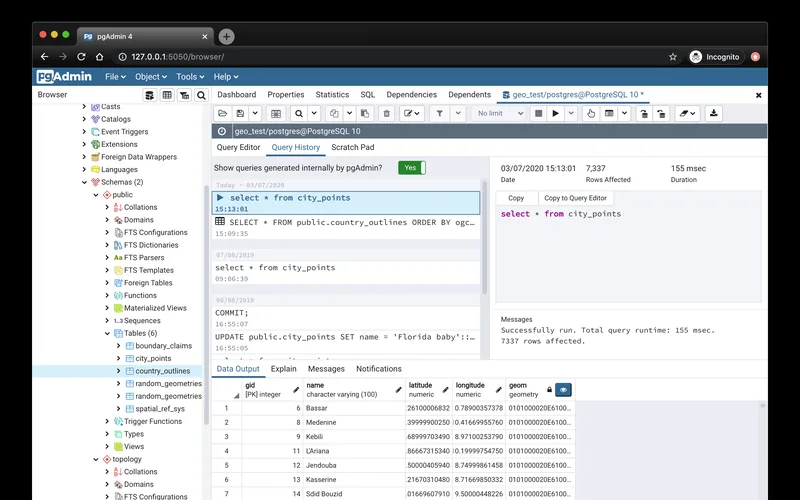Stop the running query
Screen dimensions: 800x500
(x=538, y=113)
